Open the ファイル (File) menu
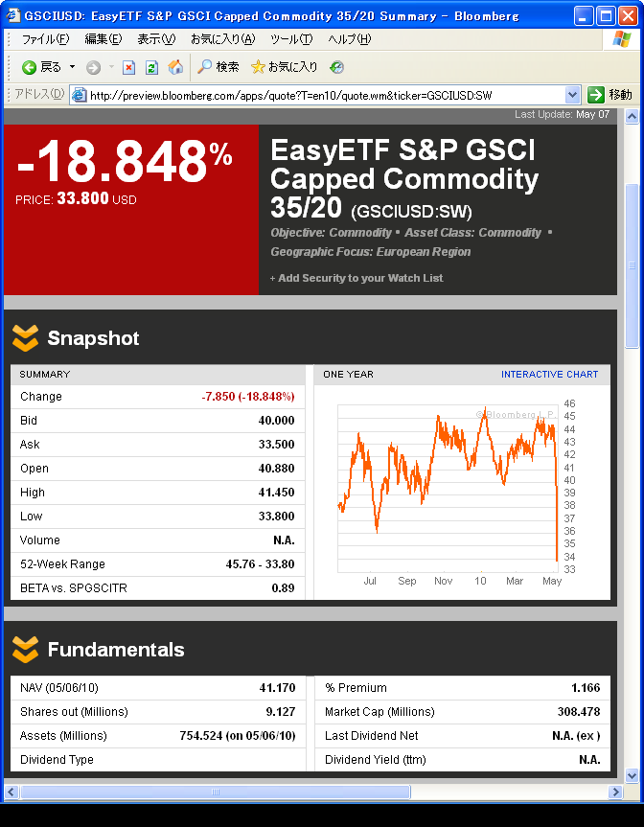This screenshot has width=644, height=827. click(45, 39)
